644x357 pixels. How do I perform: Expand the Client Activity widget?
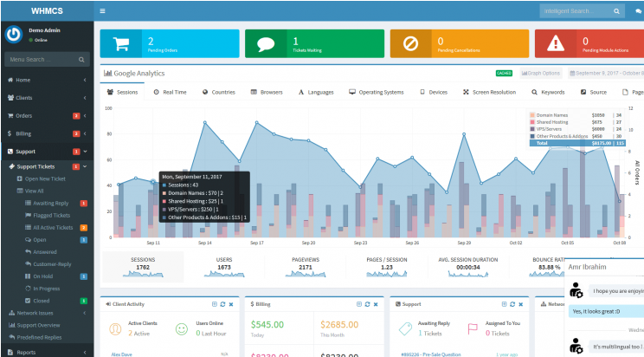[215, 304]
